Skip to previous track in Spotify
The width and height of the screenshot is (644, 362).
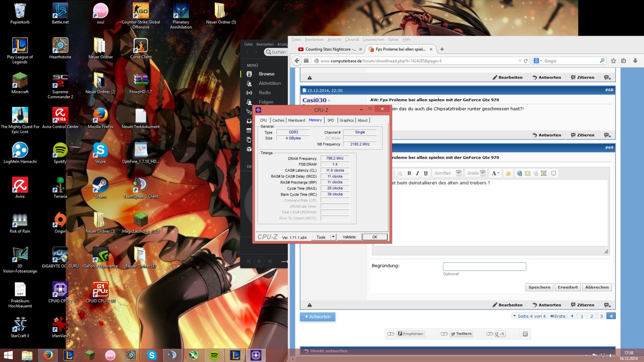(x=249, y=261)
